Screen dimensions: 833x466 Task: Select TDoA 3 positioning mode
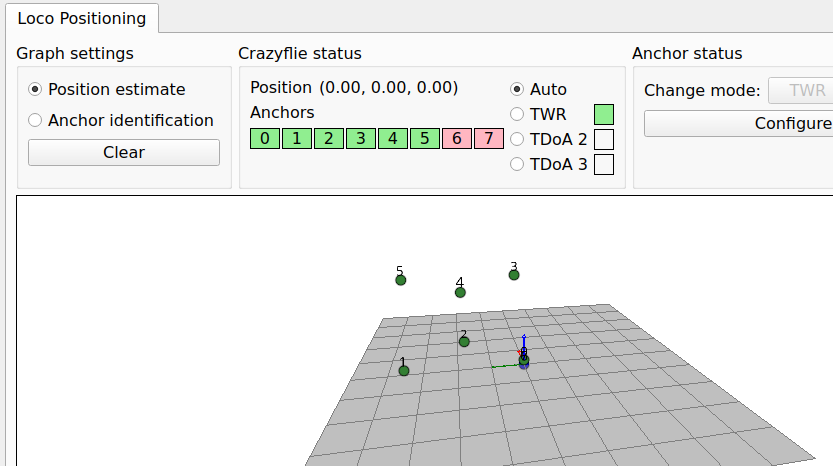coord(517,164)
